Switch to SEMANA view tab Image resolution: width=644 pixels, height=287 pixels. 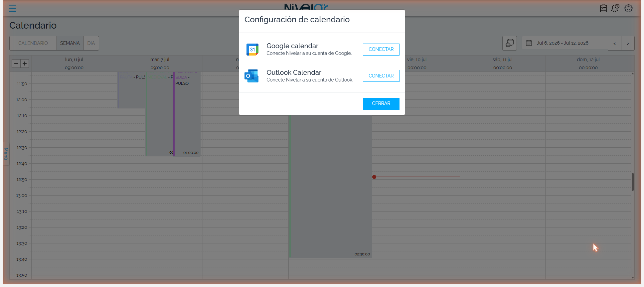70,43
